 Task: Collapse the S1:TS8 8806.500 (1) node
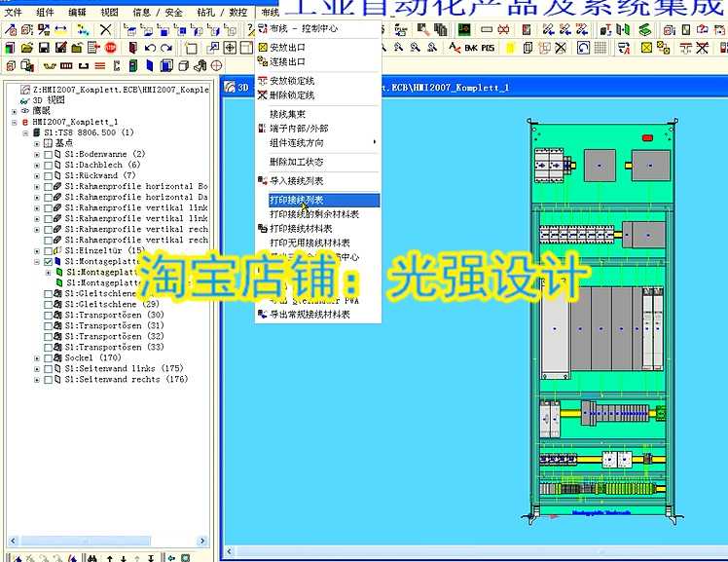(25, 132)
